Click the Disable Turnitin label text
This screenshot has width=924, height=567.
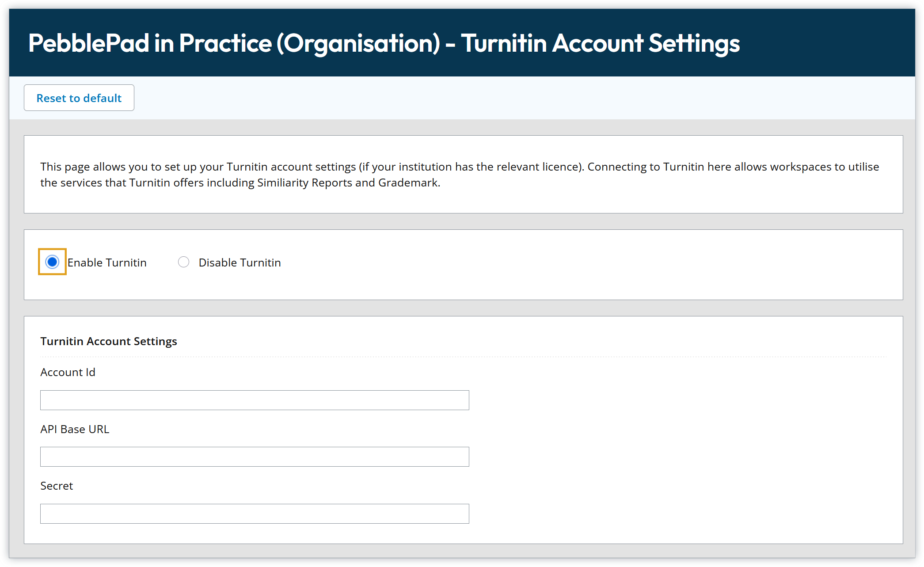(240, 263)
